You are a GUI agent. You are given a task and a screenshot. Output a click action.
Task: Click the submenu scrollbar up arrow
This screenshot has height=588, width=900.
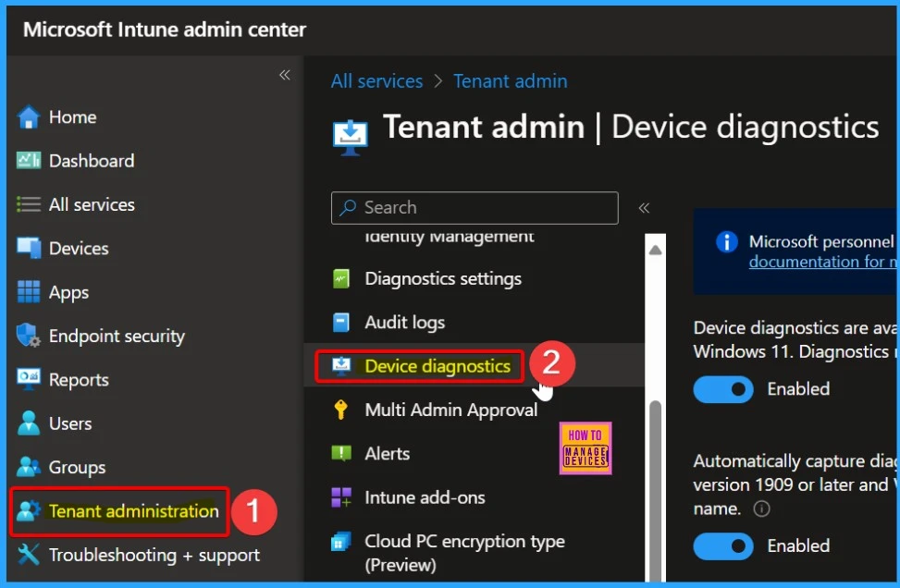(x=655, y=251)
